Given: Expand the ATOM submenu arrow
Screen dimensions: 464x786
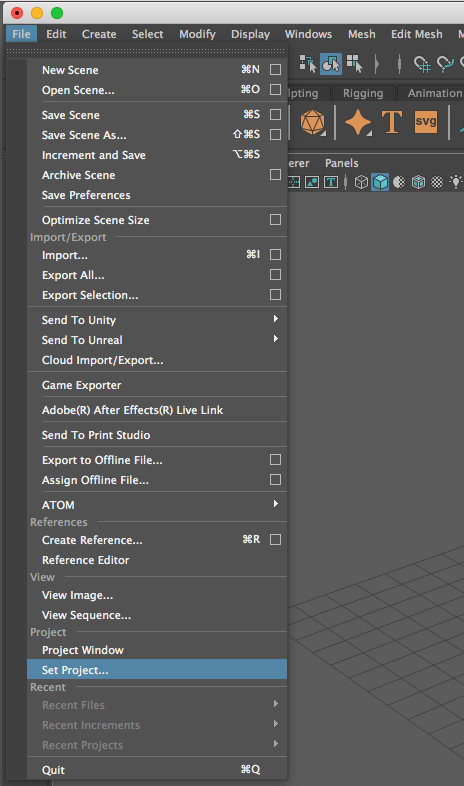Looking at the screenshot, I should click(276, 504).
